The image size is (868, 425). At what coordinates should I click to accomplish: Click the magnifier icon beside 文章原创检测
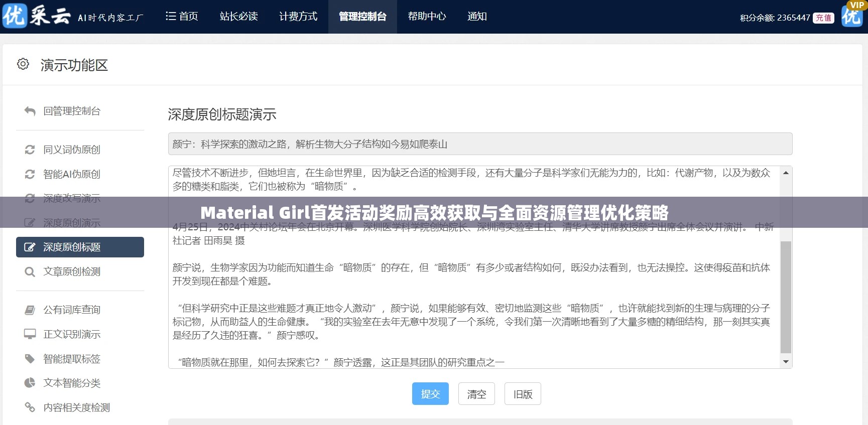[30, 272]
